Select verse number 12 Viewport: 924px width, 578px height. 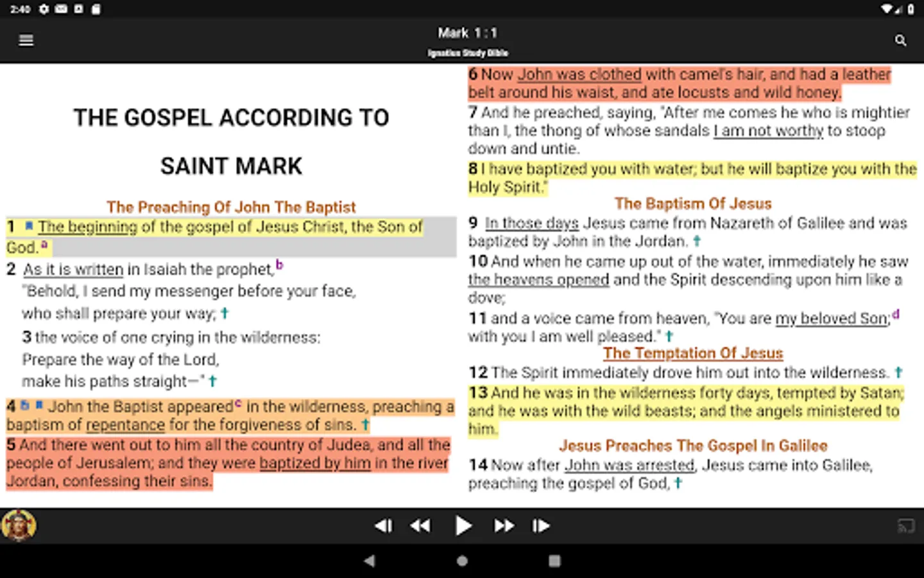478,372
